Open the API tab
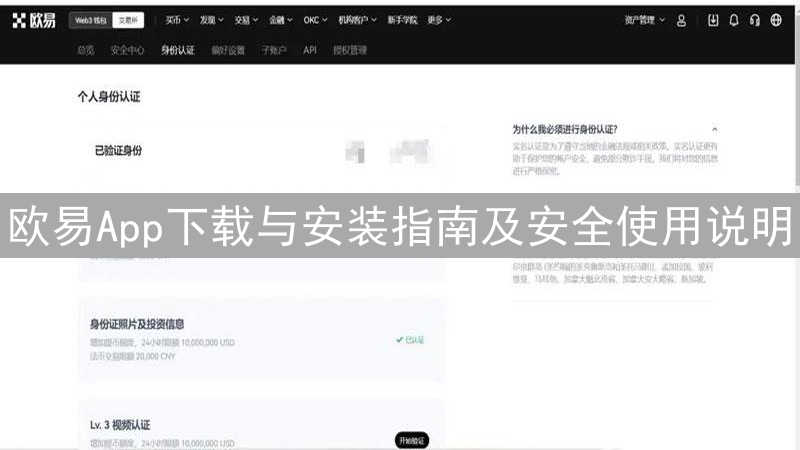The image size is (800, 450). 310,50
